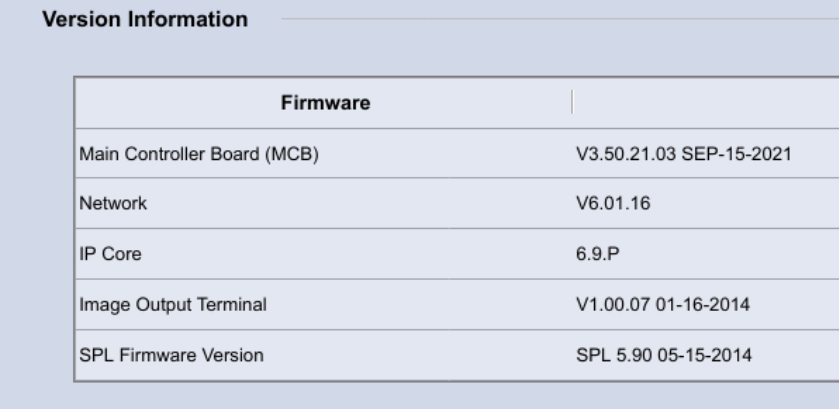
Task: Click the Version Information section heading
Action: coord(142,19)
